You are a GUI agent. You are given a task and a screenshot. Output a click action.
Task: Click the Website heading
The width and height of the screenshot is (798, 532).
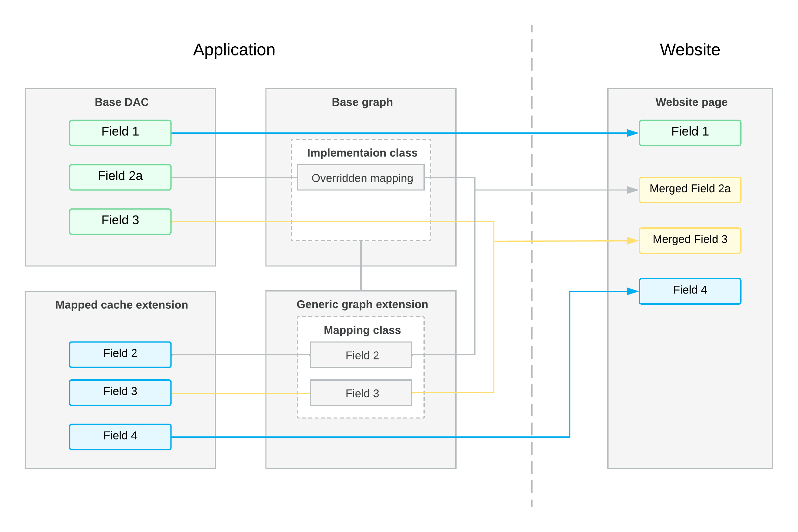[x=690, y=50]
